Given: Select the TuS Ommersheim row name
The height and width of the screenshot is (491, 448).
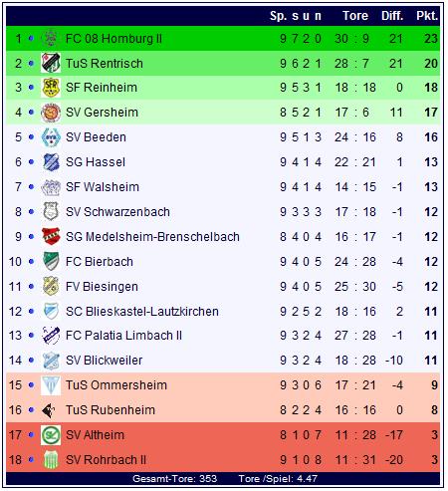Looking at the screenshot, I should pos(116,385).
